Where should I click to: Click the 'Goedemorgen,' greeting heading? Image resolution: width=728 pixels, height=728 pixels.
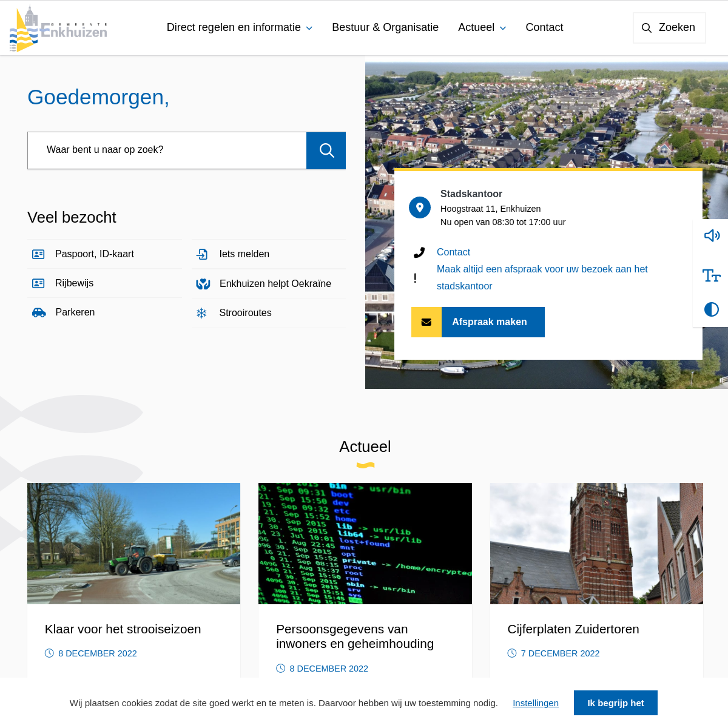pos(98,97)
